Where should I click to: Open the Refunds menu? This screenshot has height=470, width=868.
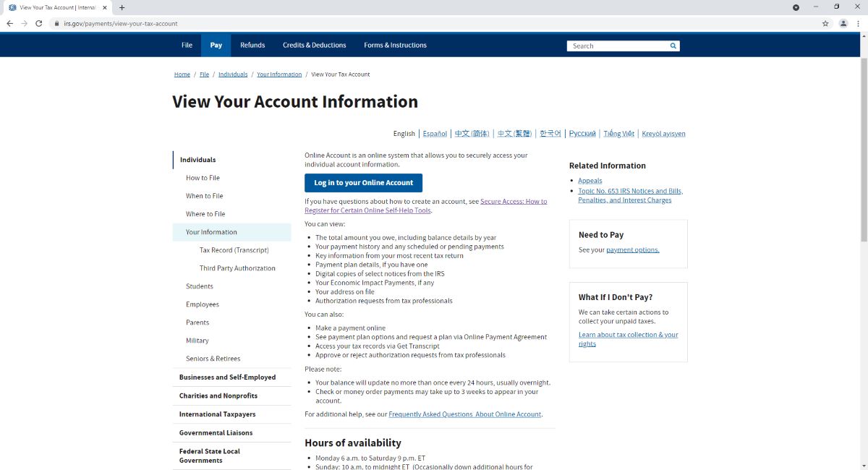[x=252, y=45]
